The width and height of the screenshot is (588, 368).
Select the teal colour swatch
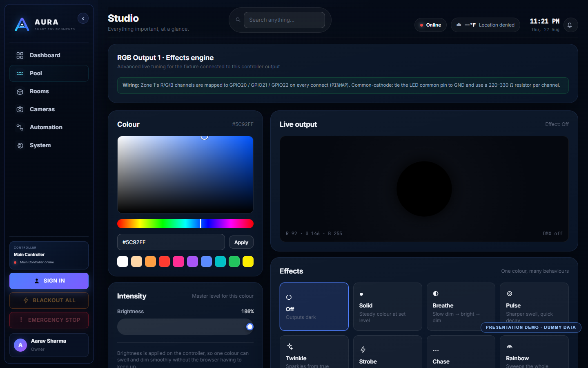(220, 261)
